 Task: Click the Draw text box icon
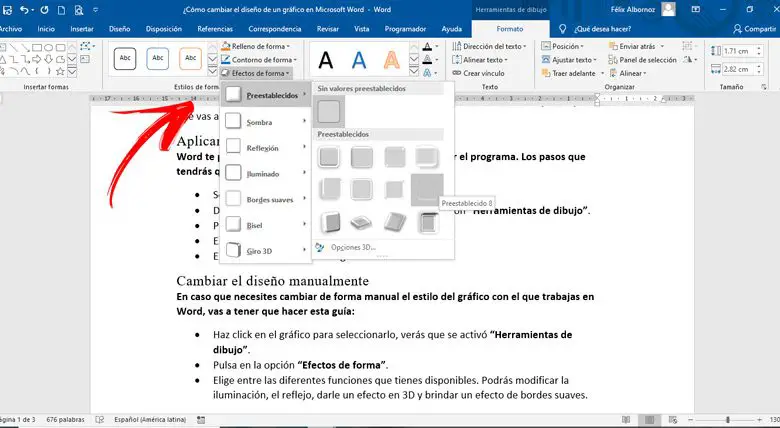85,59
